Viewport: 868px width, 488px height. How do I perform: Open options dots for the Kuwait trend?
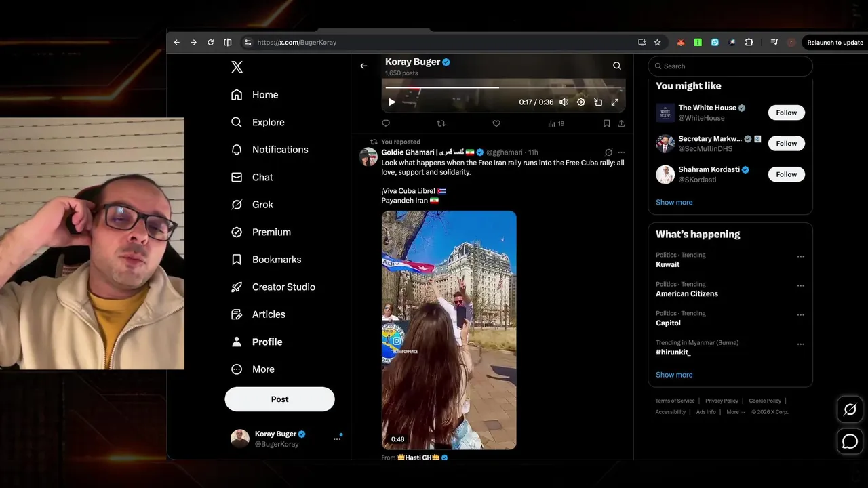click(801, 257)
